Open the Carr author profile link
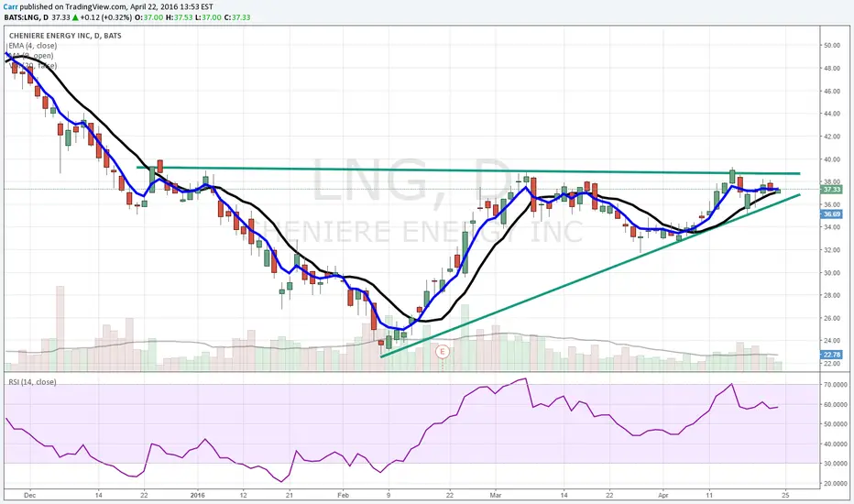This screenshot has height=504, width=854. 10,7
